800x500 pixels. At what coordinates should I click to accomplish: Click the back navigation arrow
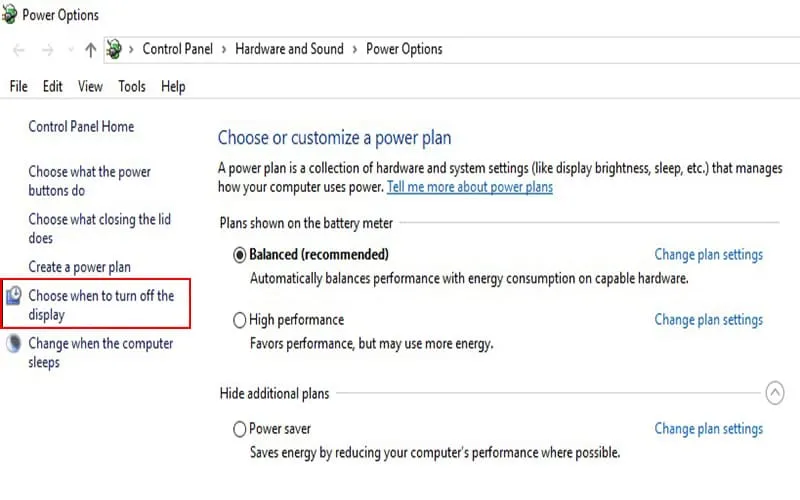point(18,49)
